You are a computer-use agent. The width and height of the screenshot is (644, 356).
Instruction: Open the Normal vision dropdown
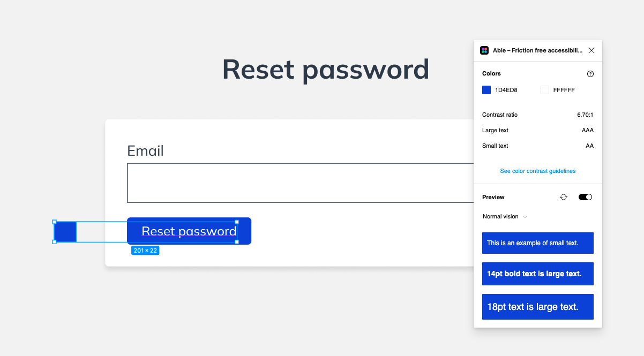coord(504,216)
